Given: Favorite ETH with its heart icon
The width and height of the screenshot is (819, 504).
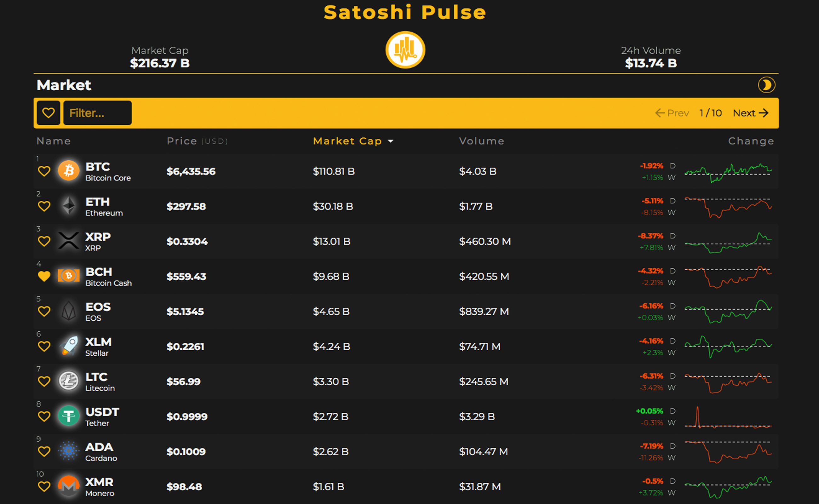Looking at the screenshot, I should (44, 206).
